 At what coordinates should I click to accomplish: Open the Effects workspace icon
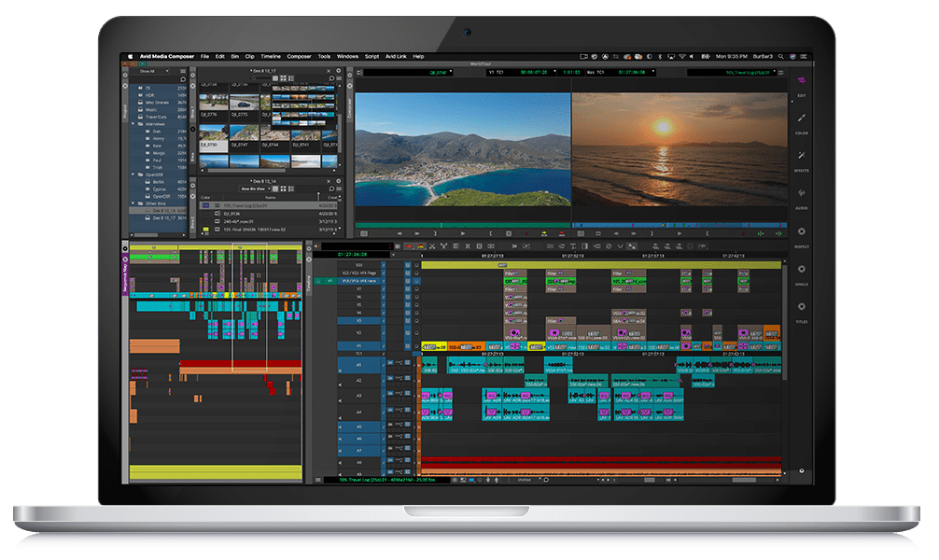click(x=801, y=155)
